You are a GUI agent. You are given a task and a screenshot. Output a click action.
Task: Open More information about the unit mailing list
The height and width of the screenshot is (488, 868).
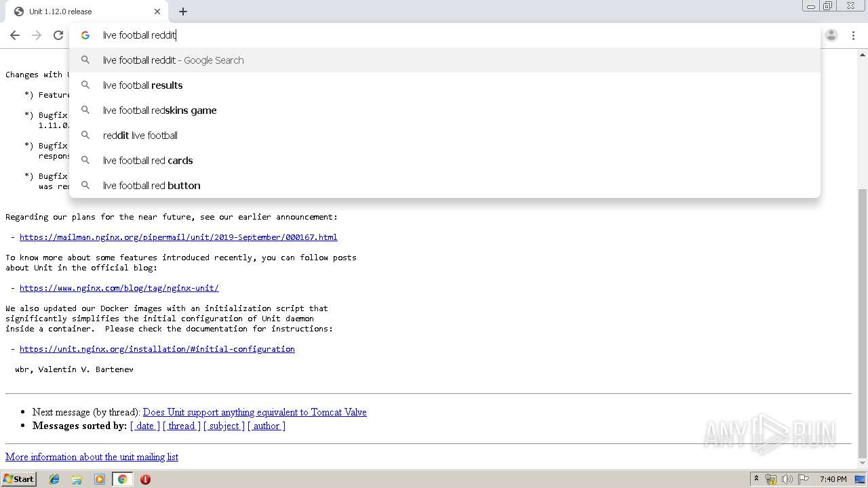pyautogui.click(x=92, y=457)
